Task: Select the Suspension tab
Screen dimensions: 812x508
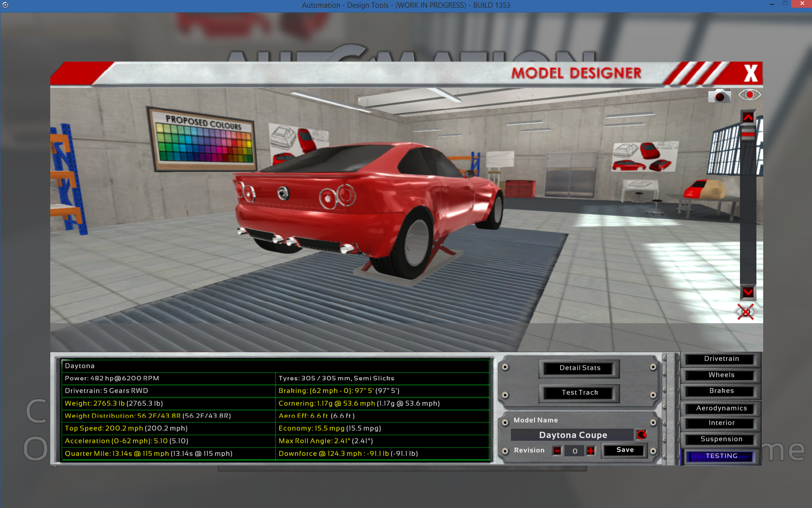Action: [x=721, y=439]
